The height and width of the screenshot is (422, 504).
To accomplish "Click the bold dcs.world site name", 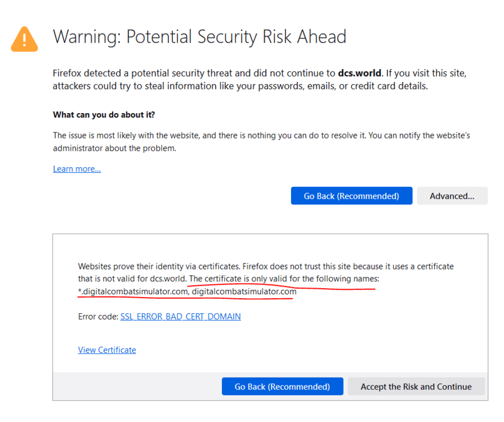I will [359, 73].
